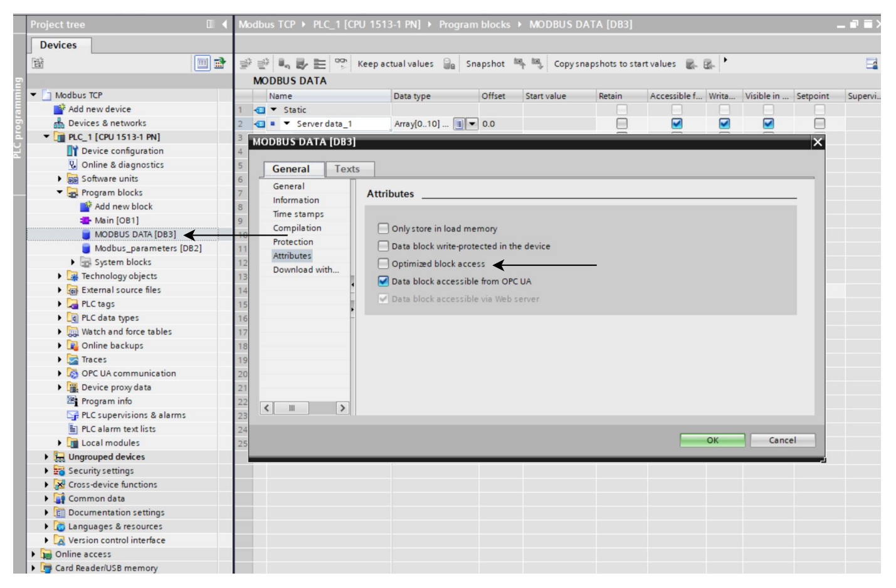The width and height of the screenshot is (896, 588).
Task: Collapse the Modbus TCP project node
Action: [33, 95]
